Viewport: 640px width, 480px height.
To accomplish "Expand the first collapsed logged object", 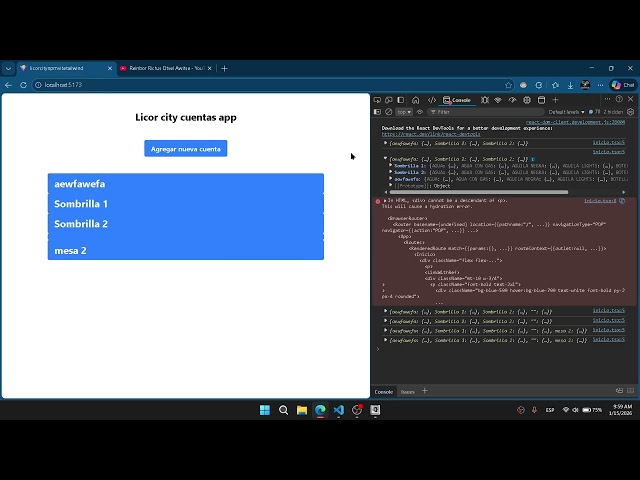I will click(385, 143).
